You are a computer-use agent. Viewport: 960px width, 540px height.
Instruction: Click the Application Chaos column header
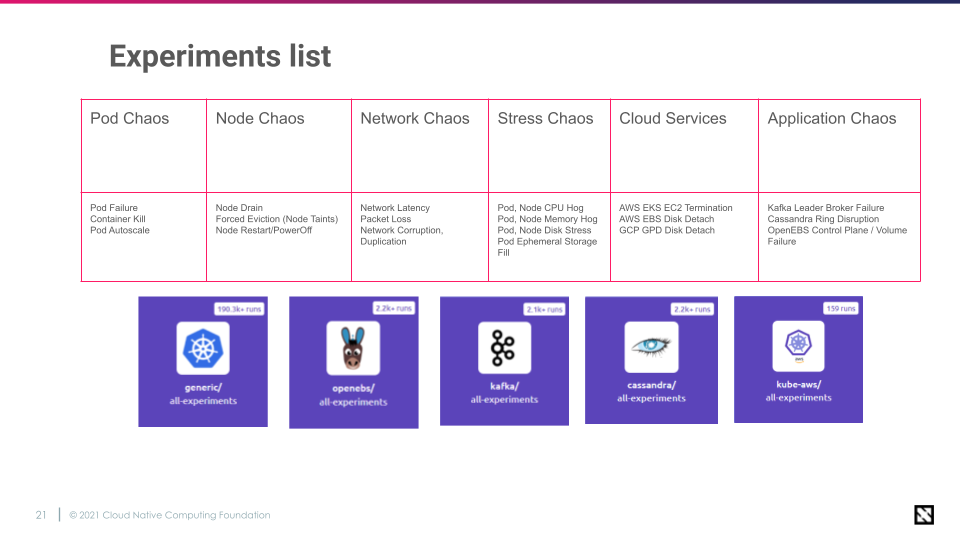[x=831, y=119]
